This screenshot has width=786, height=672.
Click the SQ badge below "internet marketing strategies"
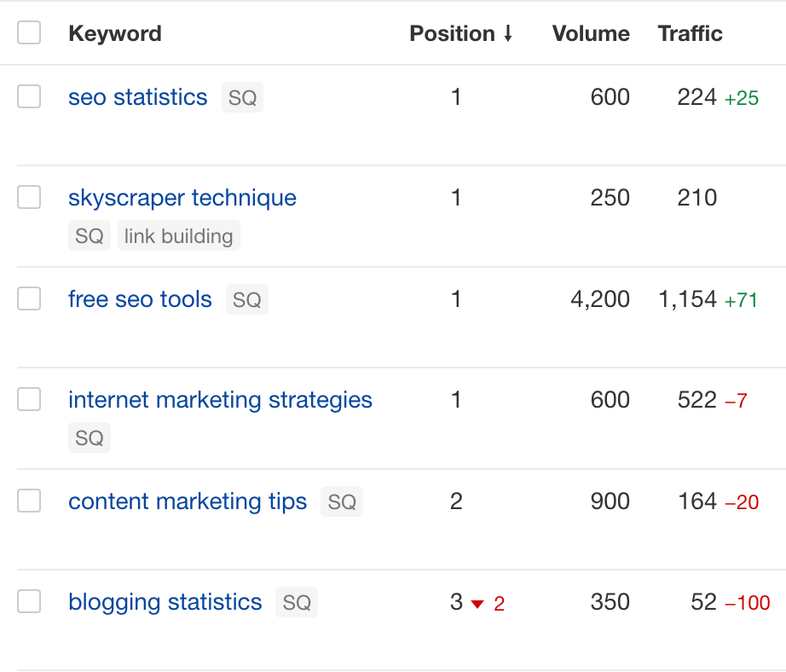click(x=89, y=437)
